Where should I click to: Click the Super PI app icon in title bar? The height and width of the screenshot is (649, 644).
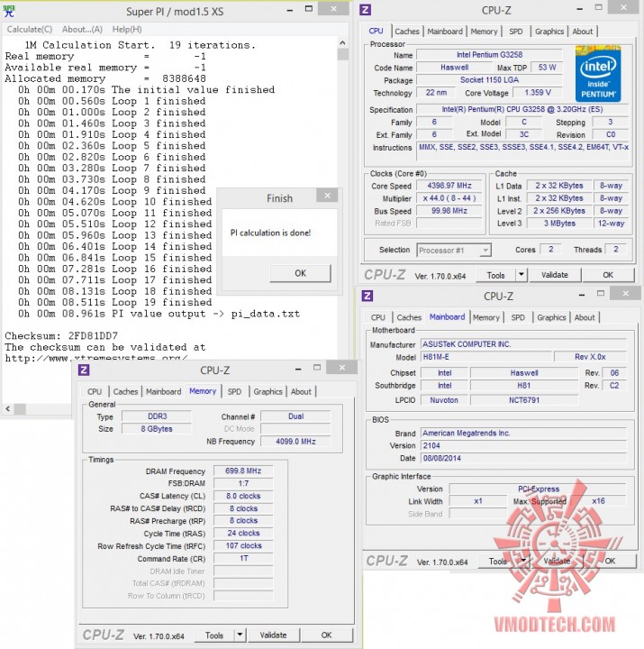click(x=9, y=11)
